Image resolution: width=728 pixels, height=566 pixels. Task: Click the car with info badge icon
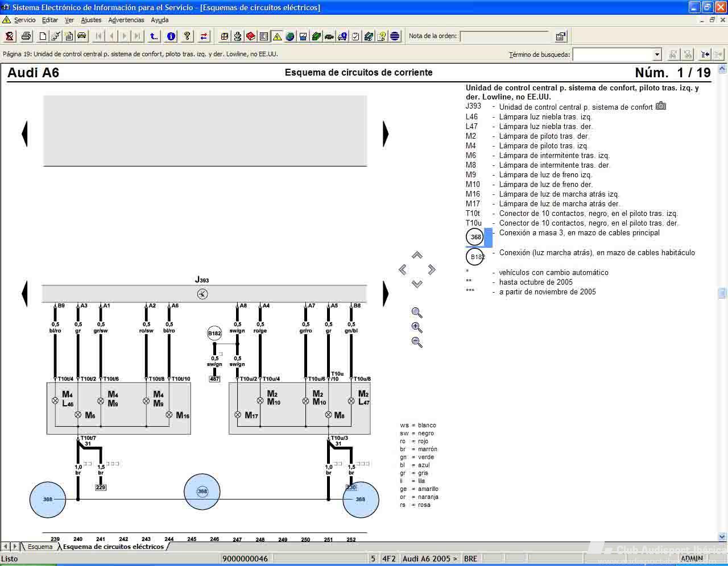(342, 36)
